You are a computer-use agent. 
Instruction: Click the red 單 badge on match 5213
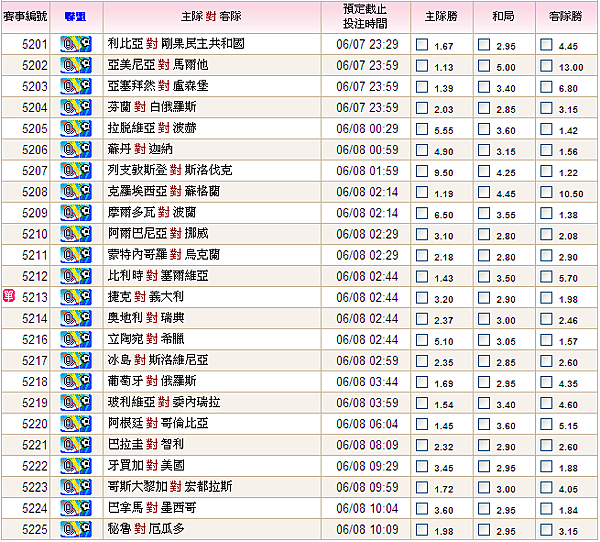[9, 296]
